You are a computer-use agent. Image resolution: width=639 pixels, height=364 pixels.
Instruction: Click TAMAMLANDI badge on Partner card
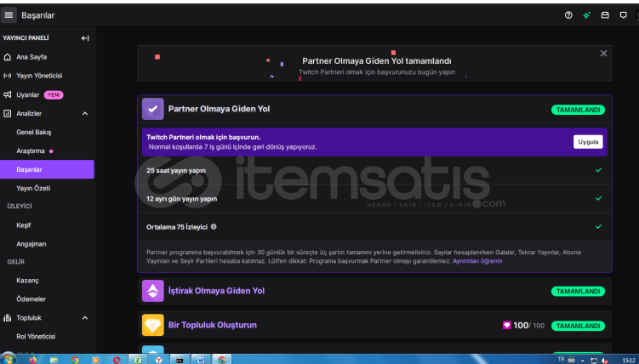[x=578, y=110]
